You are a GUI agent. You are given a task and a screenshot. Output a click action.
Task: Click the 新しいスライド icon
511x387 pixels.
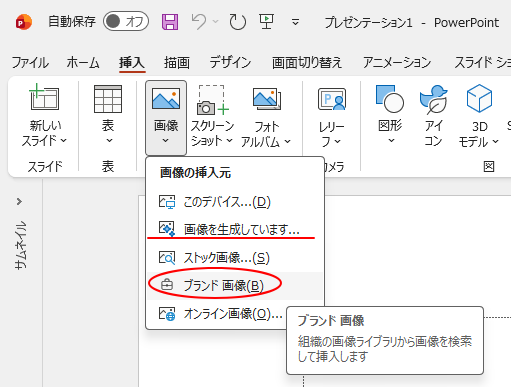pyautogui.click(x=44, y=97)
